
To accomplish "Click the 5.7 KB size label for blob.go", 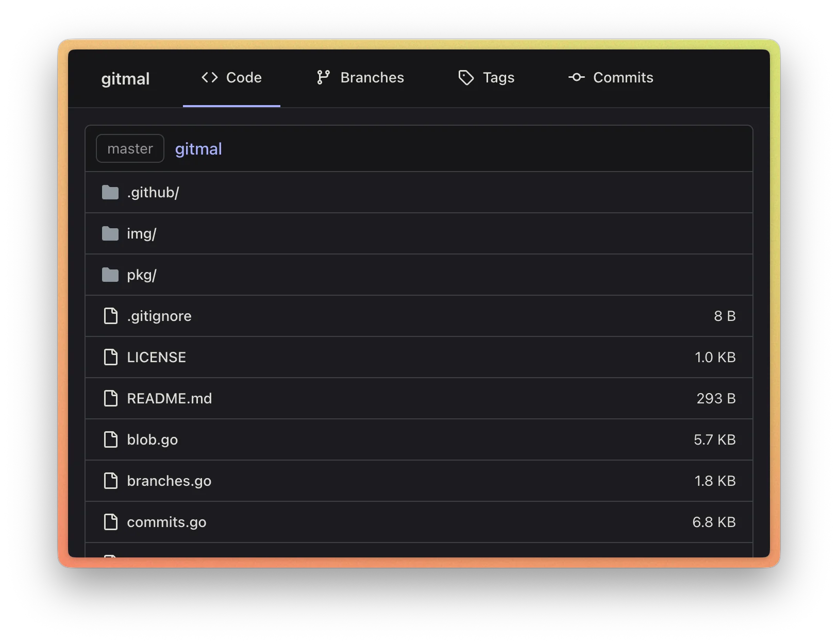I will click(715, 439).
